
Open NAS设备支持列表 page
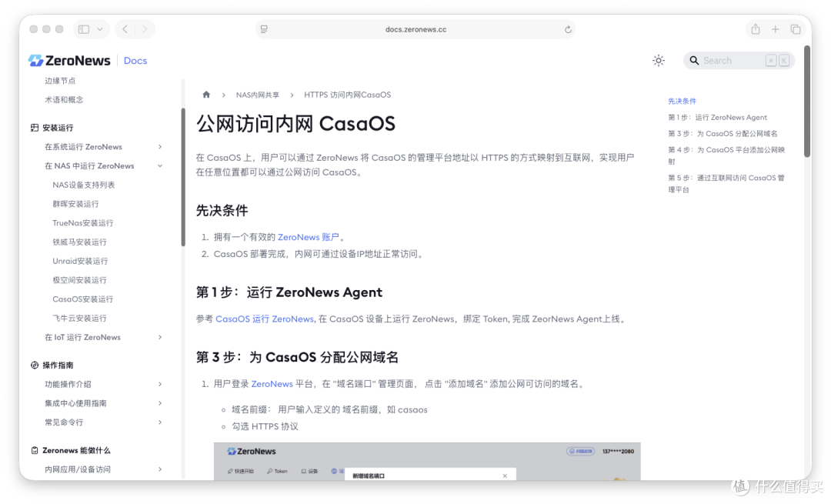[84, 185]
